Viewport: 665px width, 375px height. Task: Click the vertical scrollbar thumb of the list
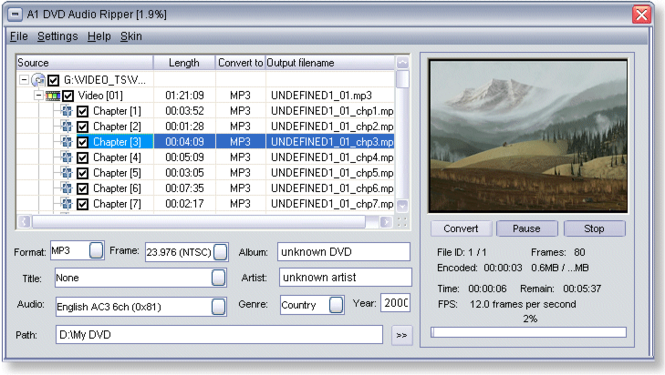point(402,79)
